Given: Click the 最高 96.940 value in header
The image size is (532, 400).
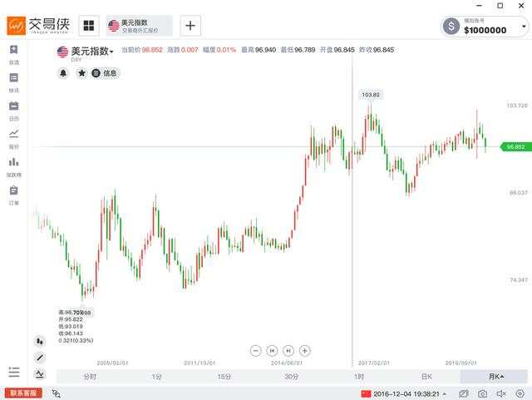Looking at the screenshot, I should tap(259, 50).
